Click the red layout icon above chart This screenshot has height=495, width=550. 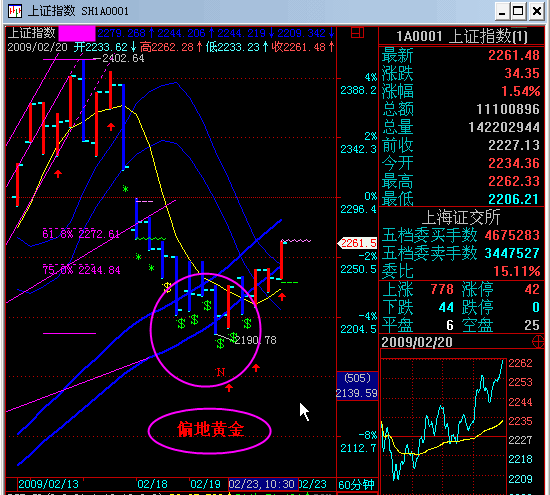357,33
